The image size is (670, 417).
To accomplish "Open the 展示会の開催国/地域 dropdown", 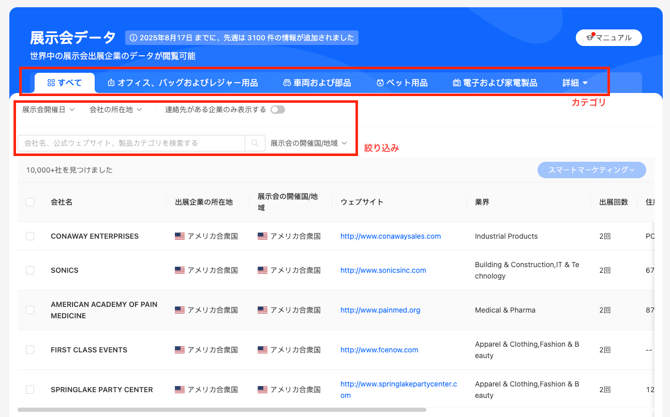I will [x=308, y=143].
